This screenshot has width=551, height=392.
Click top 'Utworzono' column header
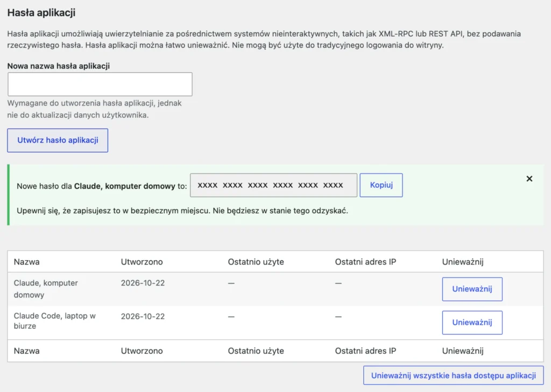click(x=142, y=262)
